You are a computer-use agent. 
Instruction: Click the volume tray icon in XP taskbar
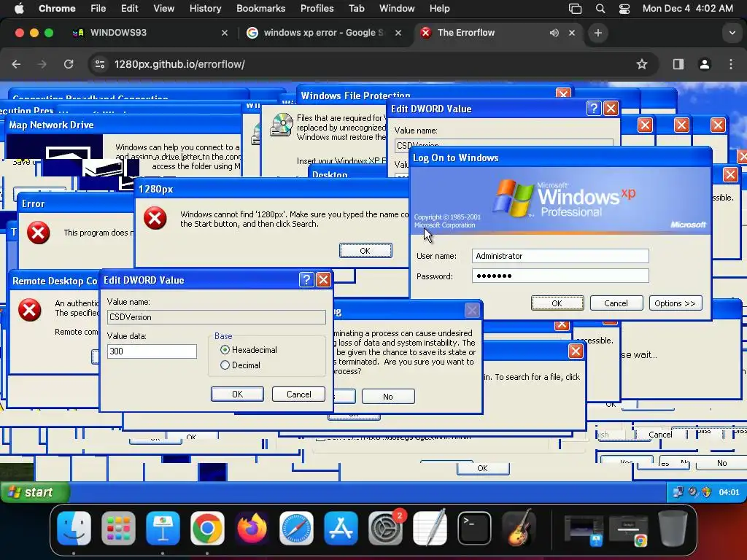tap(693, 492)
